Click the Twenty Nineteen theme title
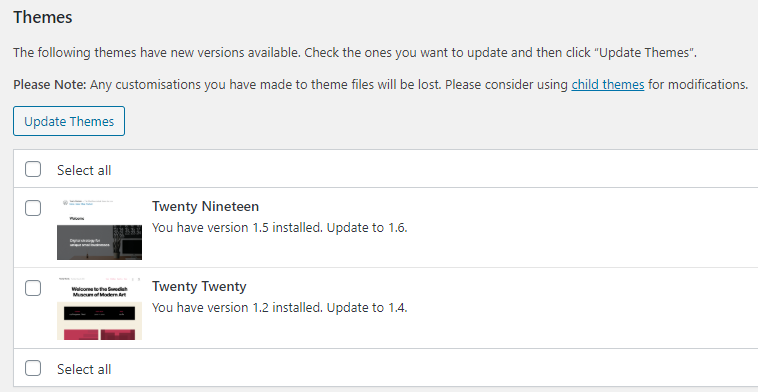Screen dimensions: 758x392 click(205, 206)
